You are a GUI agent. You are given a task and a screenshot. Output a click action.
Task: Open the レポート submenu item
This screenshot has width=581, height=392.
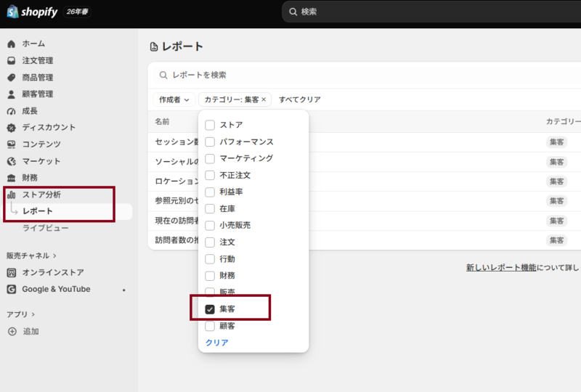tap(38, 211)
